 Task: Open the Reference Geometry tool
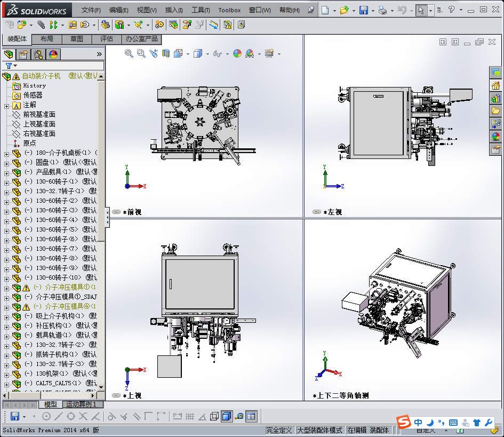139,25
